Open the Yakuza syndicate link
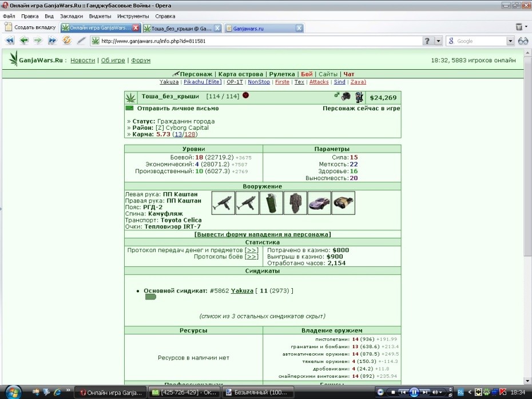Image resolution: width=532 pixels, height=399 pixels. (242, 290)
